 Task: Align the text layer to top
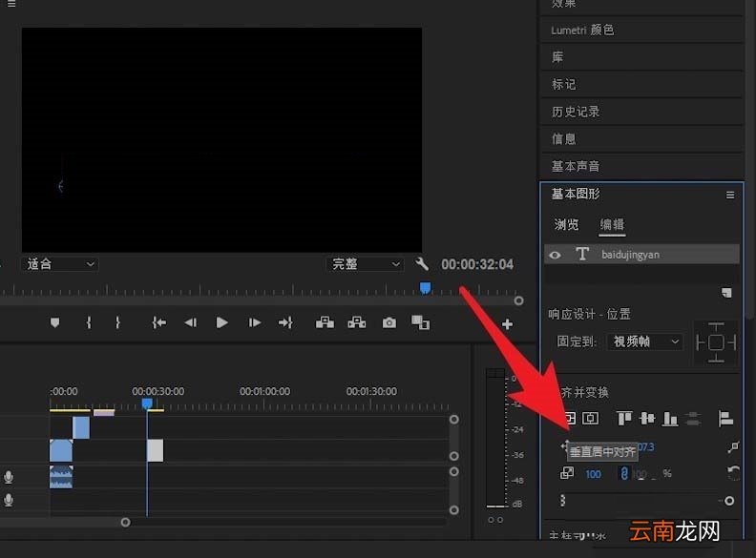tap(624, 418)
